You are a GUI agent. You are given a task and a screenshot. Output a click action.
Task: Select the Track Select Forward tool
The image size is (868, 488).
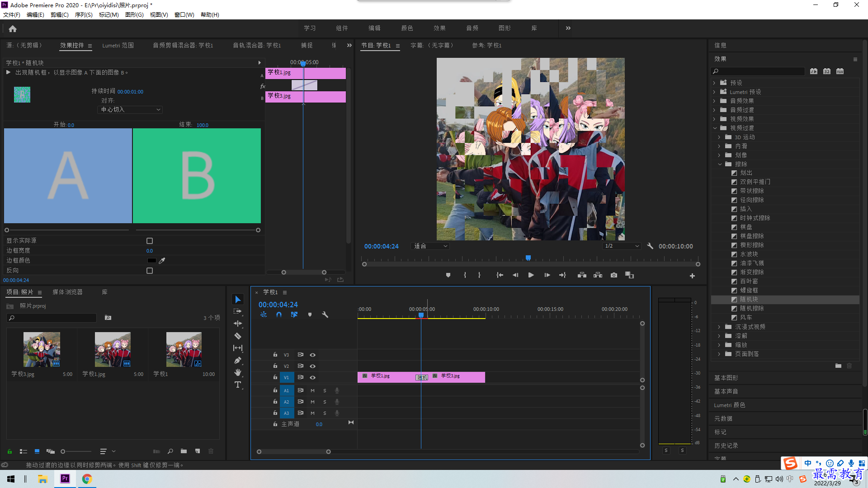[238, 312]
